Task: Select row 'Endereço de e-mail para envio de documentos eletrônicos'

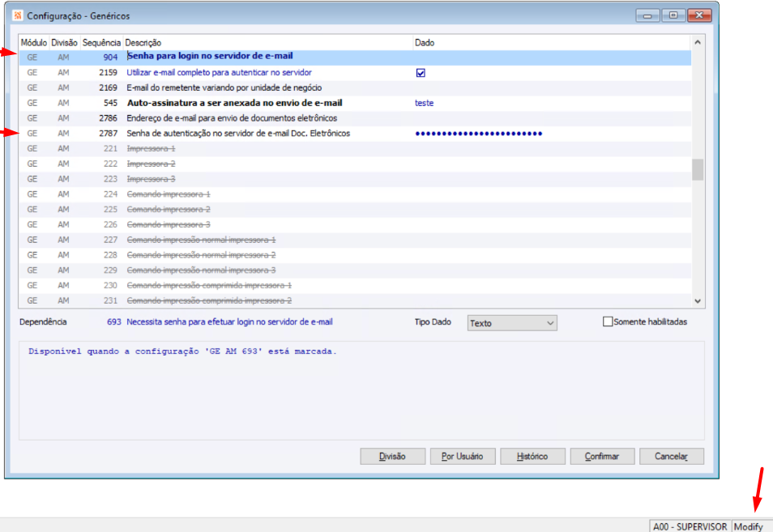Action: click(x=355, y=118)
